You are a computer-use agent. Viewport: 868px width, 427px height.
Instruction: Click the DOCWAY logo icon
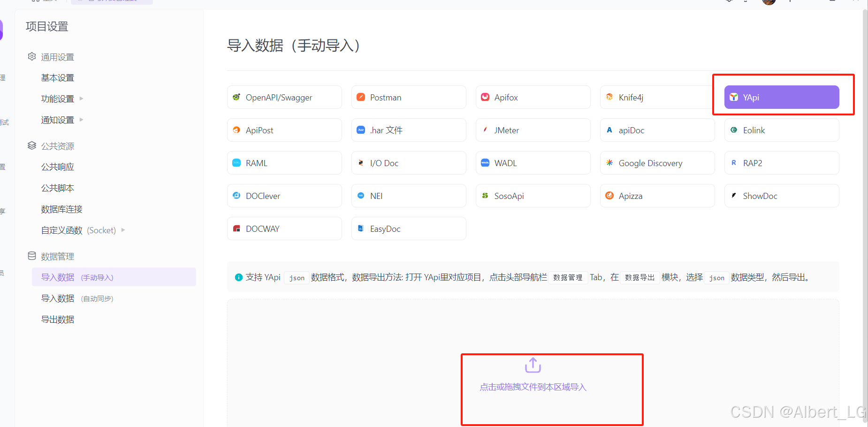click(x=236, y=229)
